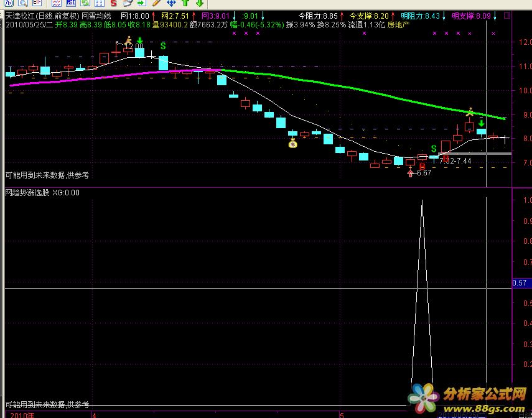Click the 7.32-7.44 price range label

(x=455, y=161)
